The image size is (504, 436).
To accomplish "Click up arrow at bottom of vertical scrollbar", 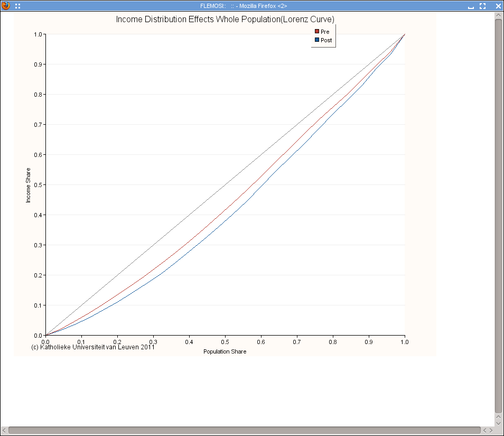I will 498,416.
